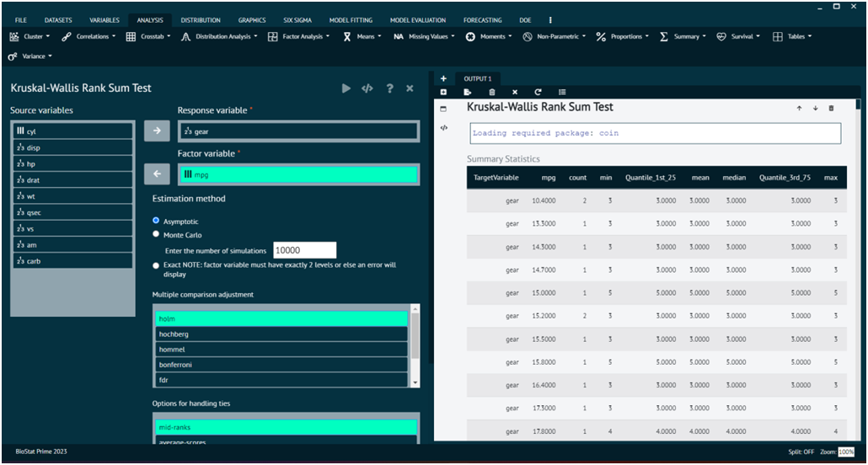Click number of simulations input field
Screen dimensions: 868x465
pyautogui.click(x=305, y=249)
